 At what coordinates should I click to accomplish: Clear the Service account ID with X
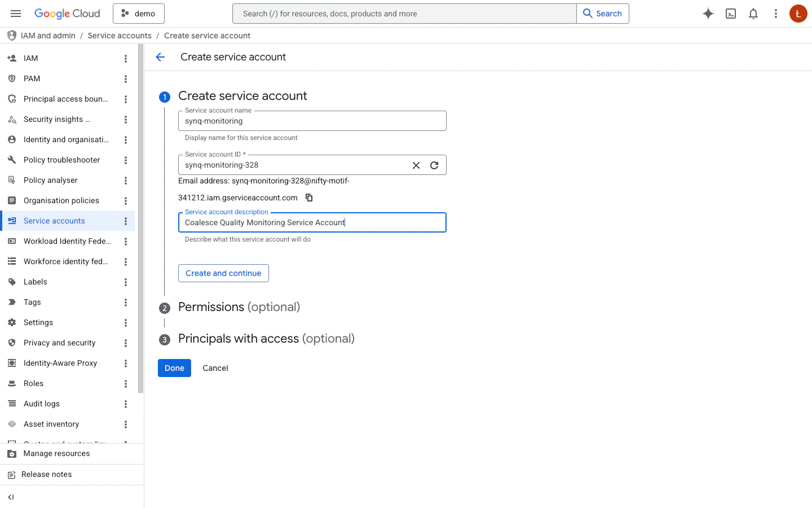(416, 165)
